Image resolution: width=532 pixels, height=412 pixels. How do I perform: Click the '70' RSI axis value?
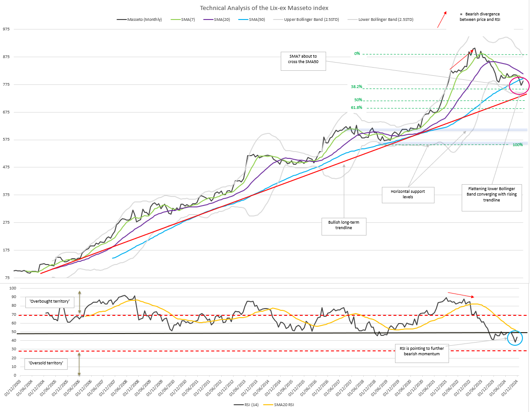(14, 314)
